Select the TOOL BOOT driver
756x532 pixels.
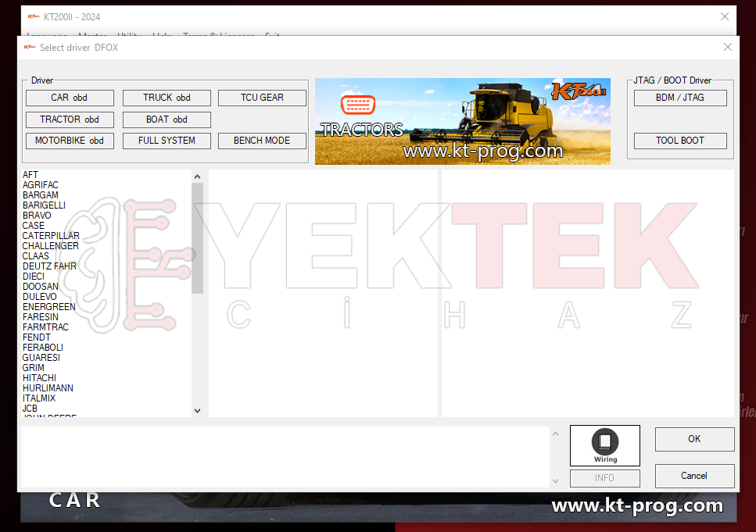point(680,141)
